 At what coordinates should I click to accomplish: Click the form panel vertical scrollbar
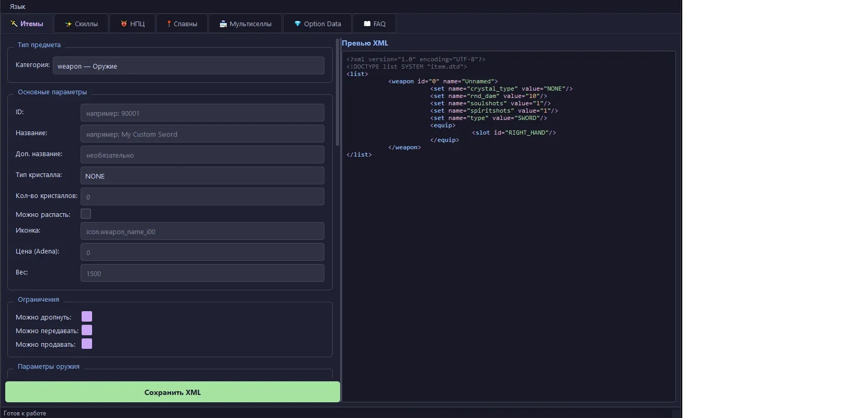(337, 92)
